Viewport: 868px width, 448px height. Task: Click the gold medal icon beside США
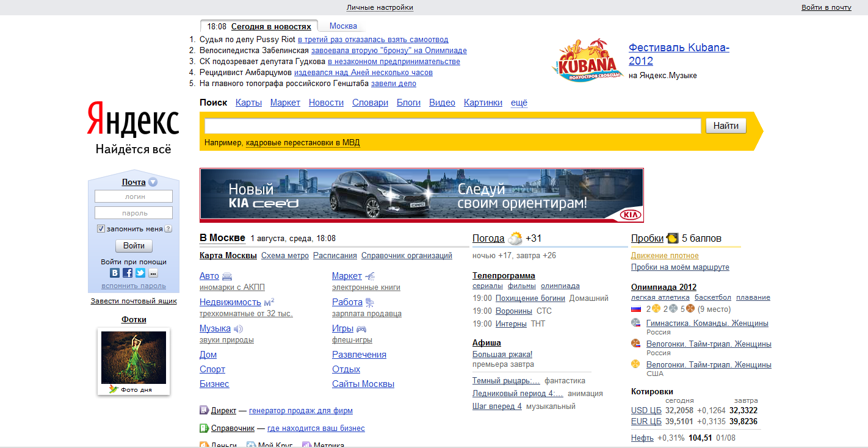pos(635,364)
